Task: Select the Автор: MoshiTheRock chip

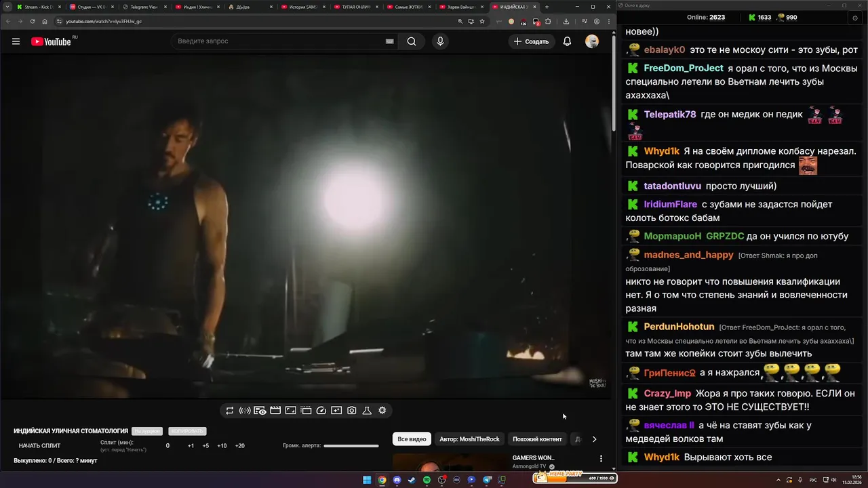Action: tap(469, 439)
